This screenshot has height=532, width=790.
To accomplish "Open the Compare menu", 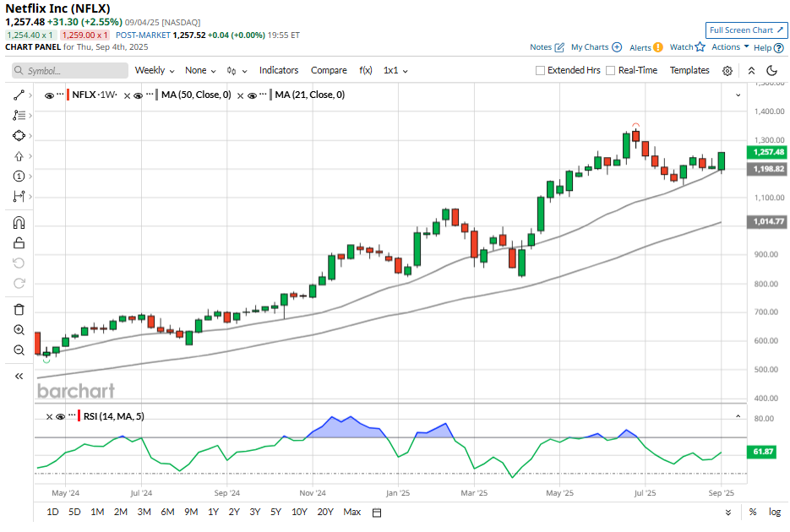I will point(329,70).
